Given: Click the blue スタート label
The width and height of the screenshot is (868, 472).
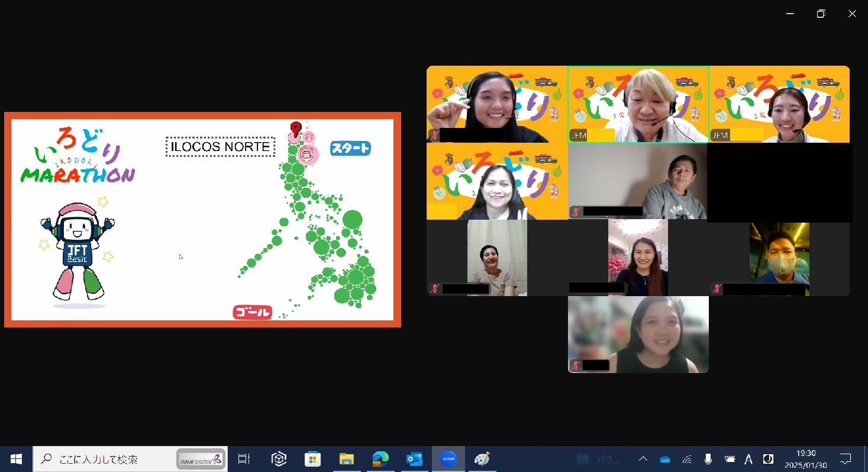Looking at the screenshot, I should (x=350, y=148).
